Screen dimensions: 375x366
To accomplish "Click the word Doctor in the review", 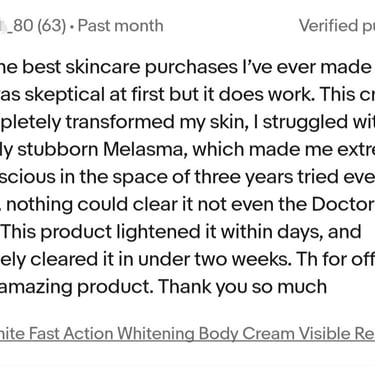I will pos(343,204).
